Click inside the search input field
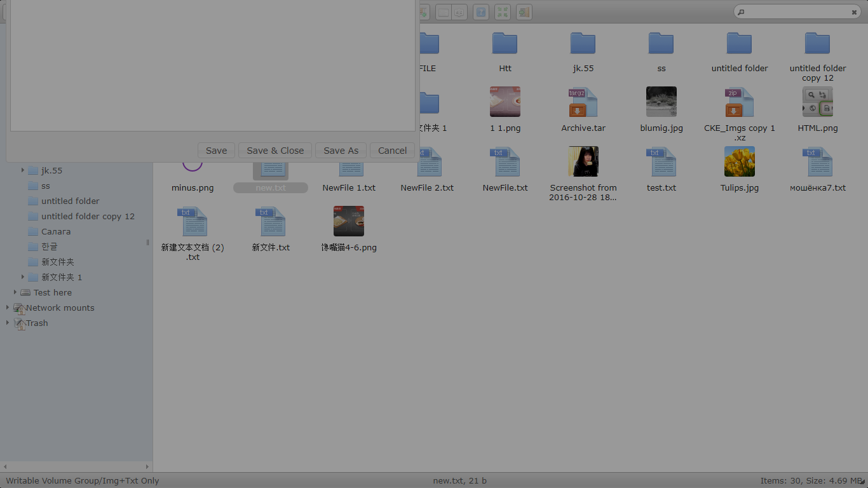Screen dimensions: 868x488 coord(797,12)
